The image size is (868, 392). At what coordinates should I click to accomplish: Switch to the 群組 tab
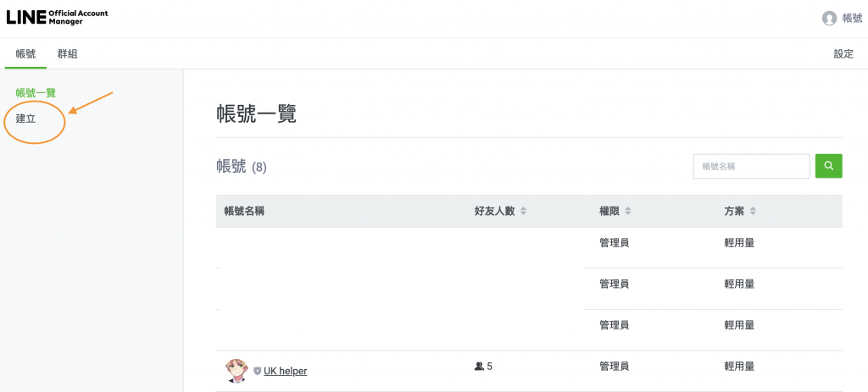tap(67, 54)
